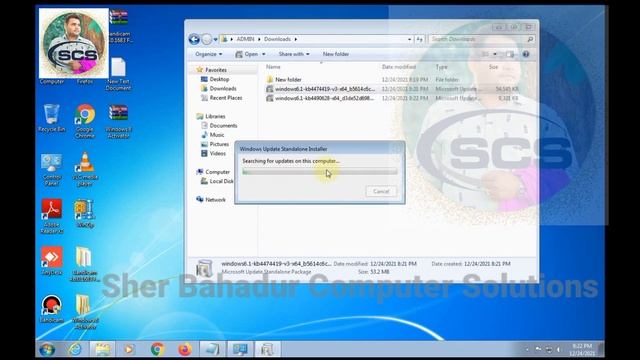Click the Downloads breadcrumb segment
The width and height of the screenshot is (640, 360).
tap(277, 39)
